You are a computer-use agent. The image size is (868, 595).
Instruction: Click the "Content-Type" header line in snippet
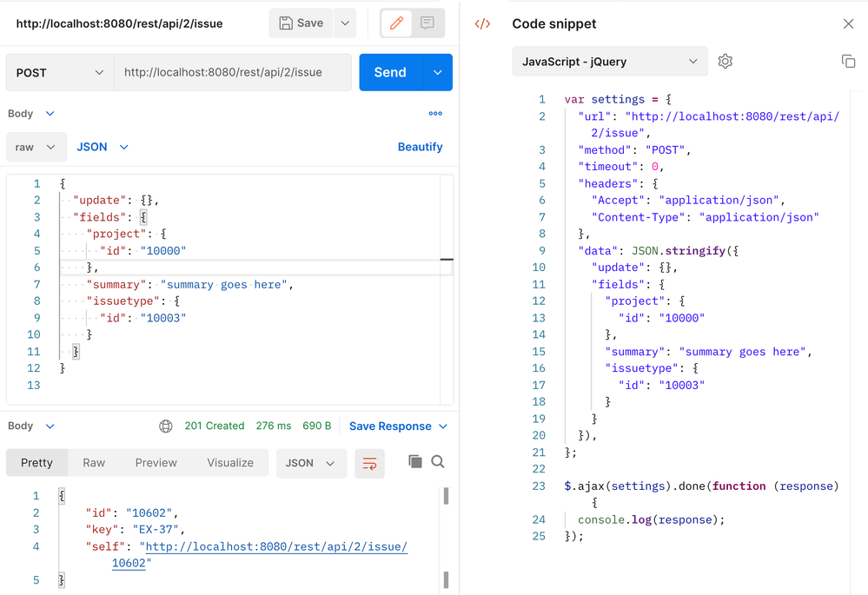click(x=706, y=217)
